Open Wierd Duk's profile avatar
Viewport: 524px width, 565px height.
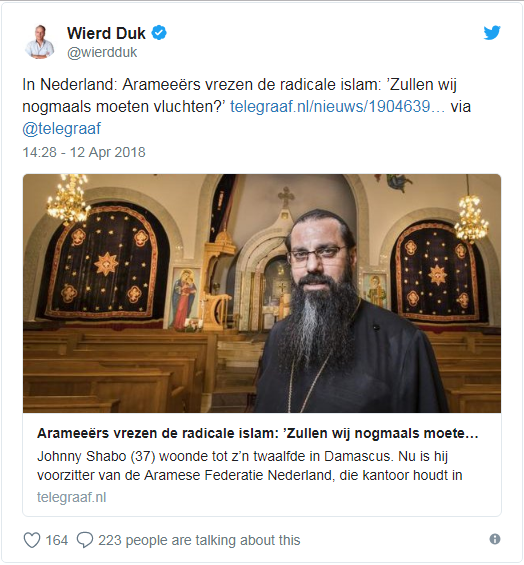(x=39, y=42)
